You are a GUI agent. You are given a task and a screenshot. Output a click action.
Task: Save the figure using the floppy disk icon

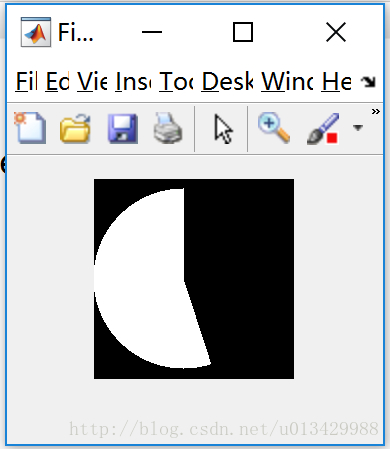tap(123, 129)
